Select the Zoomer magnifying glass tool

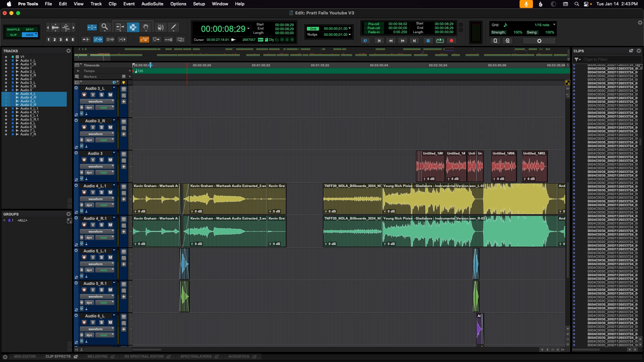[x=105, y=27]
